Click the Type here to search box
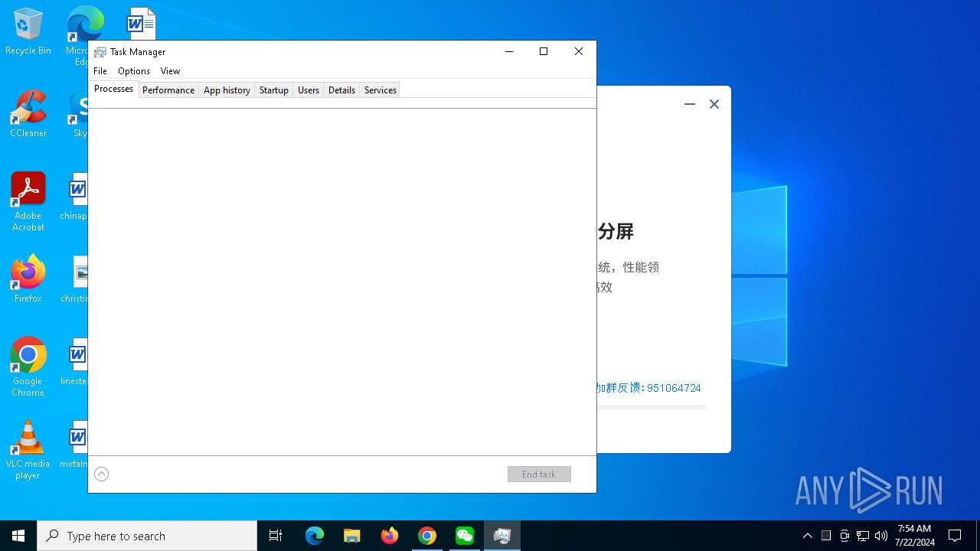The width and height of the screenshot is (980, 551). (147, 536)
